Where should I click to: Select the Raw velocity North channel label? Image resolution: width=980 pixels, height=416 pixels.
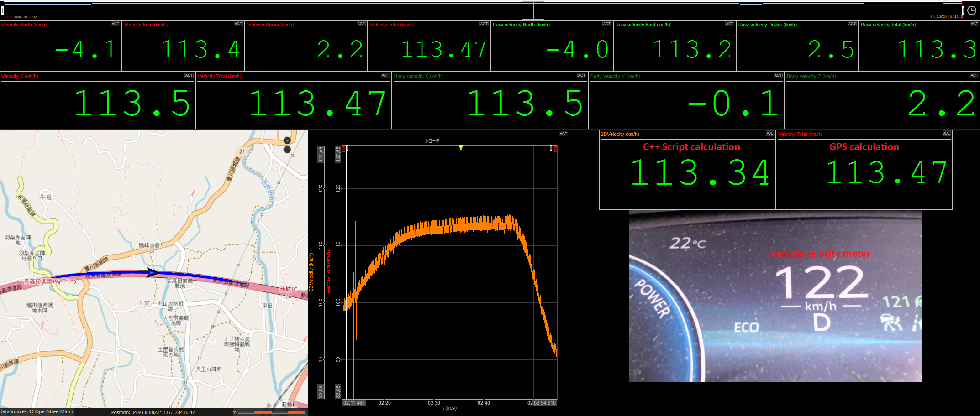[521, 25]
